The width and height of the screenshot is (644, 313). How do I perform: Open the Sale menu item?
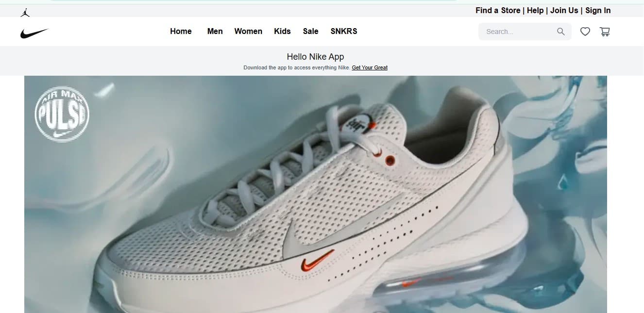[311, 31]
